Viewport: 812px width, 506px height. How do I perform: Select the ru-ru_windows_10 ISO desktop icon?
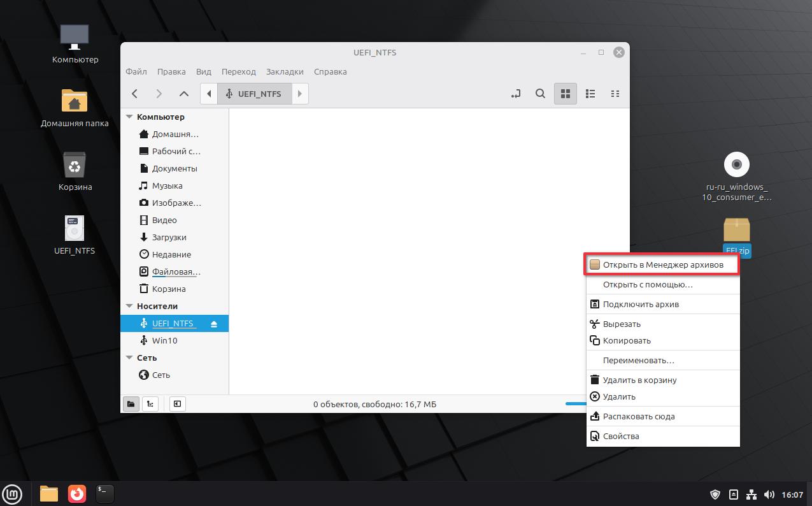[x=737, y=177]
